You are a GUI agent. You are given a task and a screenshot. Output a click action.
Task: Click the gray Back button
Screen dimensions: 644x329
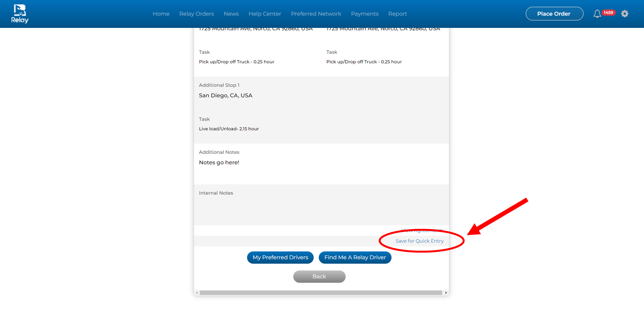[x=319, y=276]
